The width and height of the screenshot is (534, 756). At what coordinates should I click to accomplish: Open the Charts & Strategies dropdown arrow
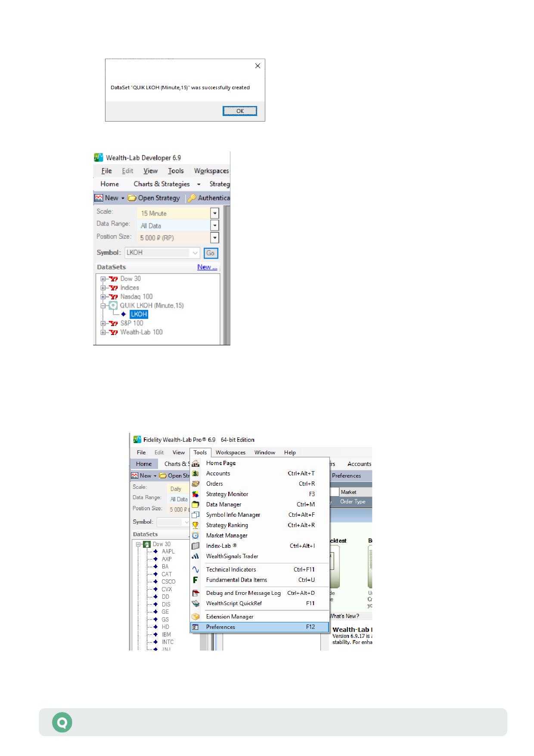[x=199, y=184]
